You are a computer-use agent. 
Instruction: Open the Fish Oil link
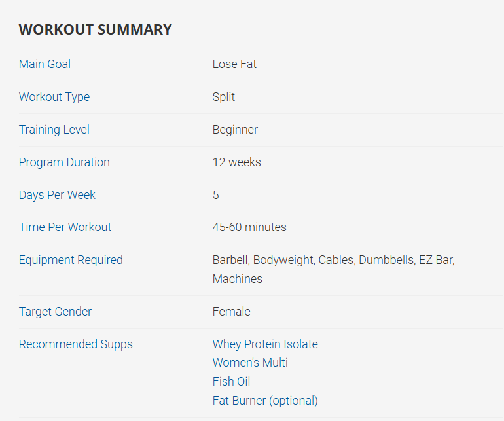point(231,382)
